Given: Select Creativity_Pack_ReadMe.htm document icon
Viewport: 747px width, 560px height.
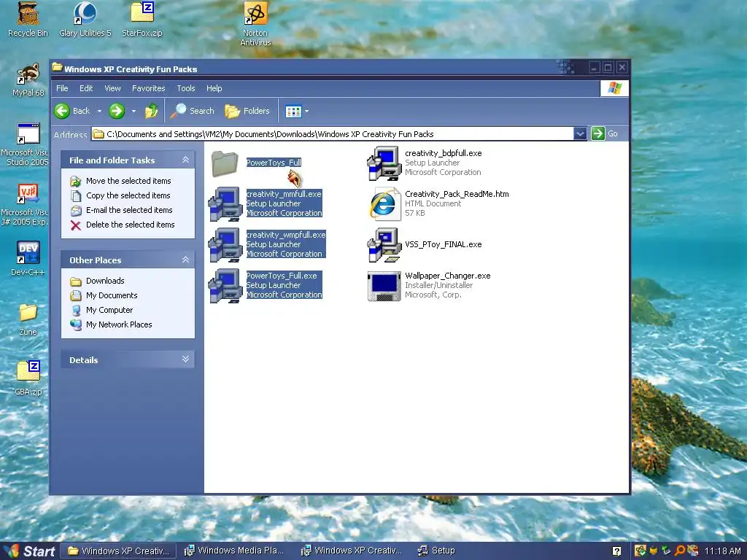Looking at the screenshot, I should pos(384,204).
